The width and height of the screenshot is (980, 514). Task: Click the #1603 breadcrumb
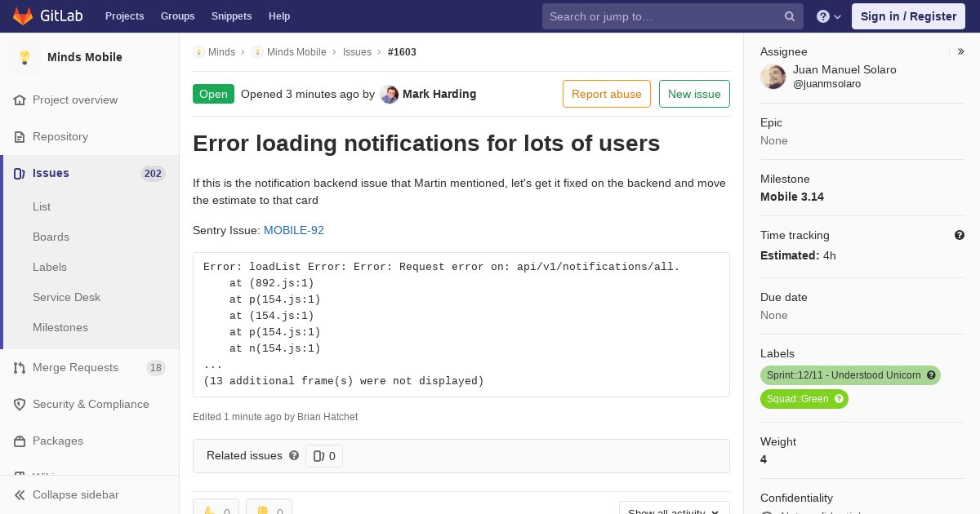(x=402, y=52)
